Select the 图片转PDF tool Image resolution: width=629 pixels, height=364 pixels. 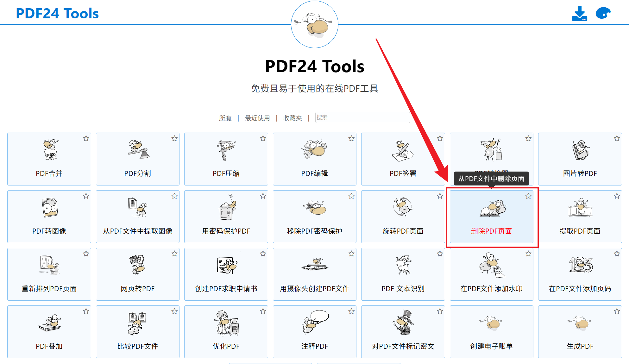[580, 159]
